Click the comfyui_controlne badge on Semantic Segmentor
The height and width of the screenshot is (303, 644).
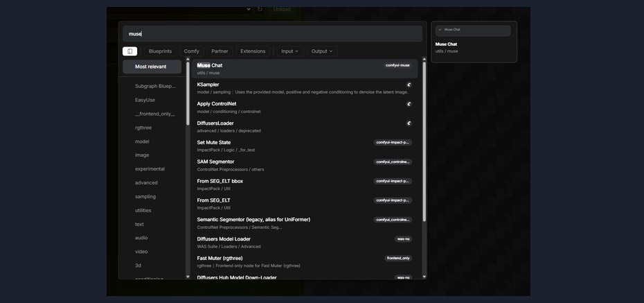click(393, 220)
